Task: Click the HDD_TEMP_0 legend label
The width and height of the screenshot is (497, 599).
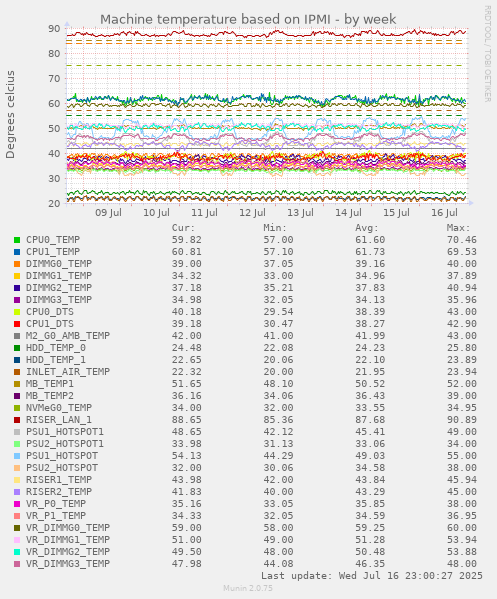Action: [x=56, y=348]
